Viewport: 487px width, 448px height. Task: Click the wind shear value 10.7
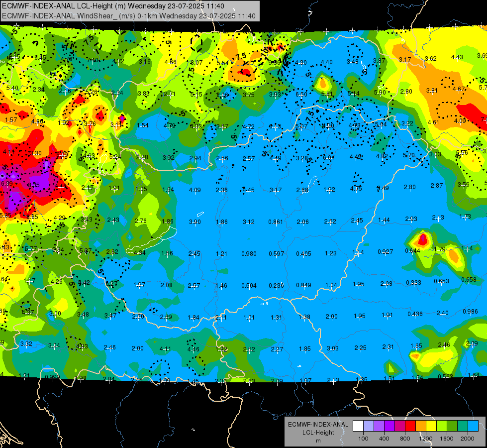(249, 63)
